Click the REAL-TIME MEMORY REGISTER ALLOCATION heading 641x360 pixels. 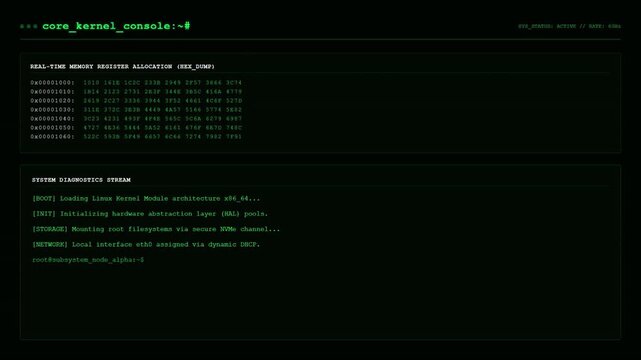pos(122,67)
